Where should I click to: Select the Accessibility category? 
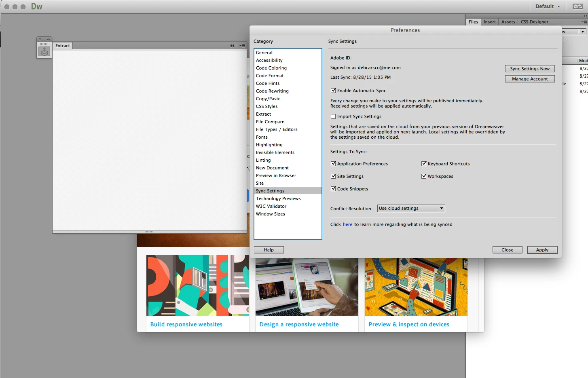coord(288,60)
